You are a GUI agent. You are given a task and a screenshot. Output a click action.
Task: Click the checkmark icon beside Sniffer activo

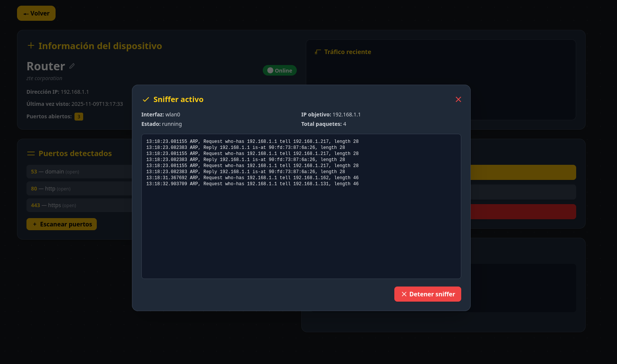[x=146, y=99]
